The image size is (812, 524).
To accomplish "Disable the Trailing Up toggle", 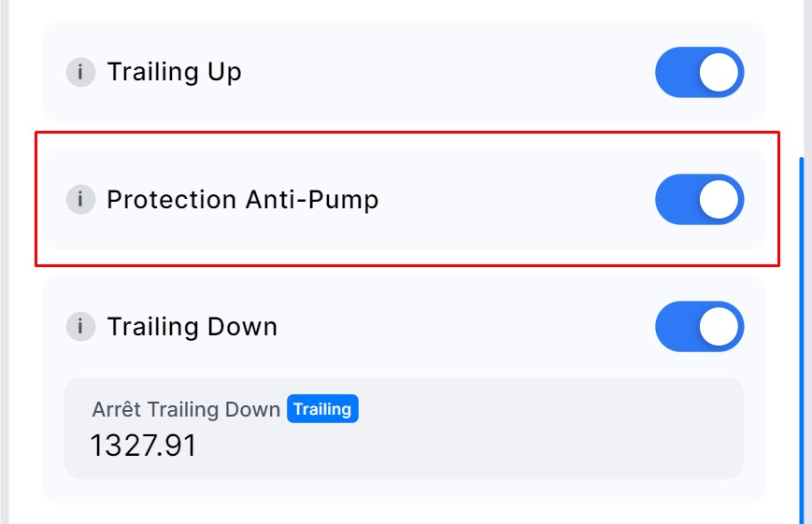I will point(699,73).
